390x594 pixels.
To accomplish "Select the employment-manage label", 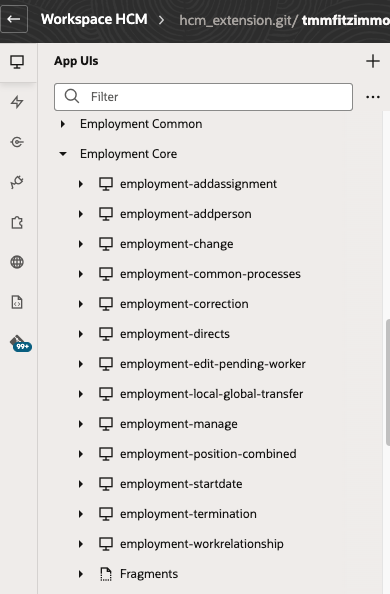I will 179,424.
